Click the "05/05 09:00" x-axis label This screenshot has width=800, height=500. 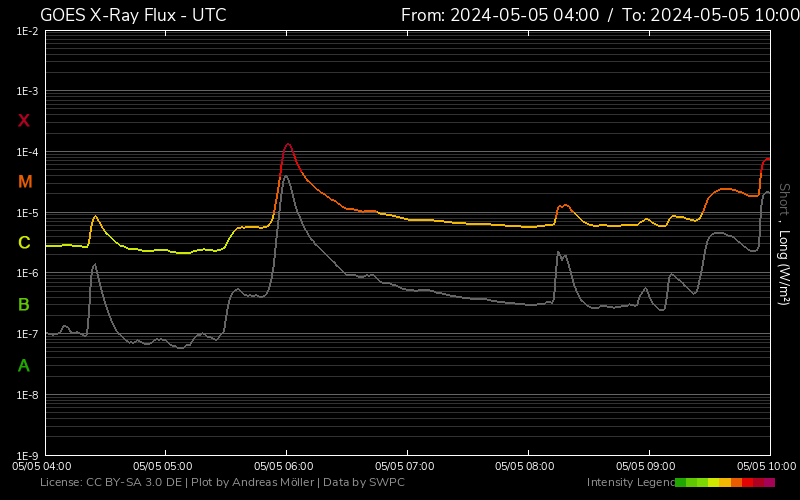click(x=645, y=466)
